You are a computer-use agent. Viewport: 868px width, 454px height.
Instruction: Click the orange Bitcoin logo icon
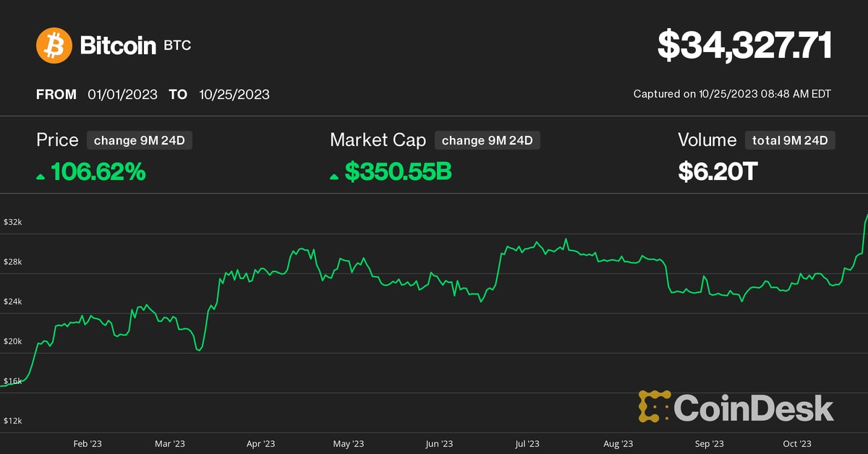point(56,45)
